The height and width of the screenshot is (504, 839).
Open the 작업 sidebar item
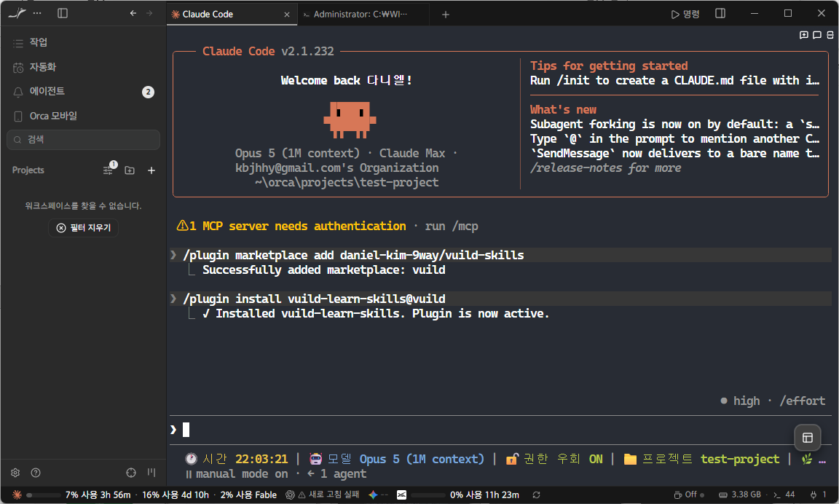[83, 42]
